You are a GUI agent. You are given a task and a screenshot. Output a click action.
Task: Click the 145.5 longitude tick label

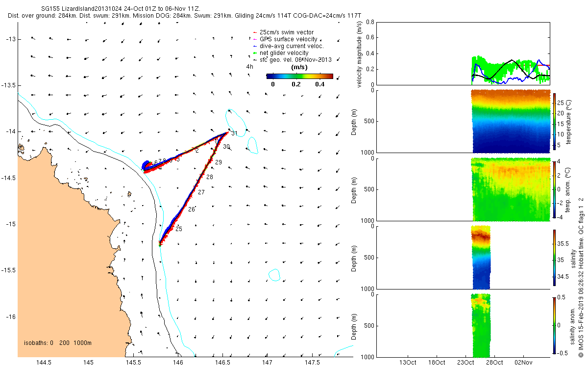tap(133, 363)
